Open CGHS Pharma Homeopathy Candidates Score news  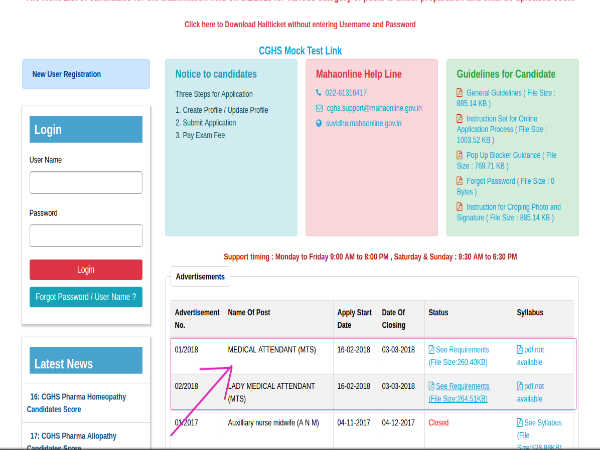[77, 403]
